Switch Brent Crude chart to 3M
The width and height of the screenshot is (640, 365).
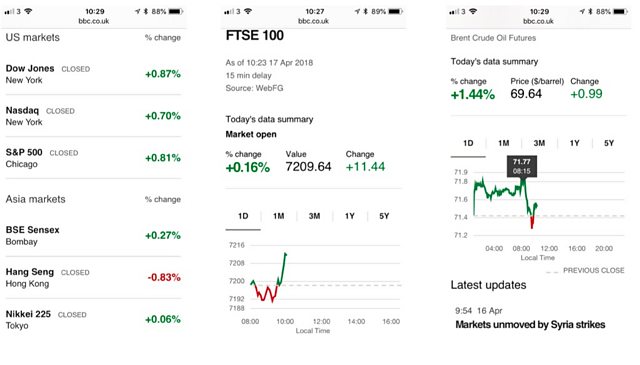(x=539, y=143)
